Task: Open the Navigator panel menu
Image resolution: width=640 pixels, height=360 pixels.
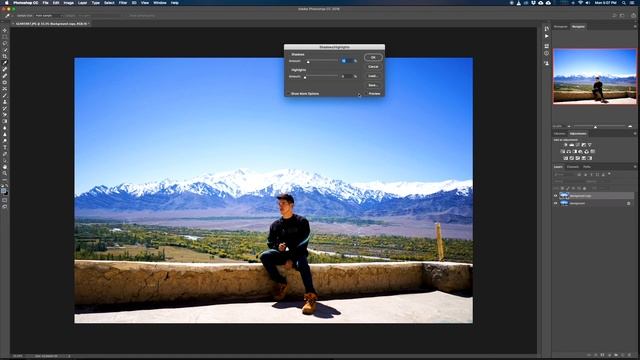Action: coord(635,27)
